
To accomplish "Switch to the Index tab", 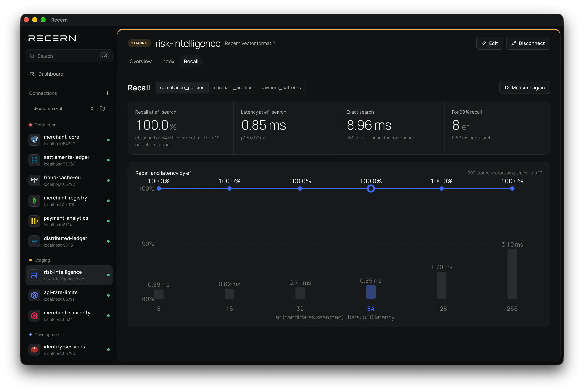I will coord(168,62).
